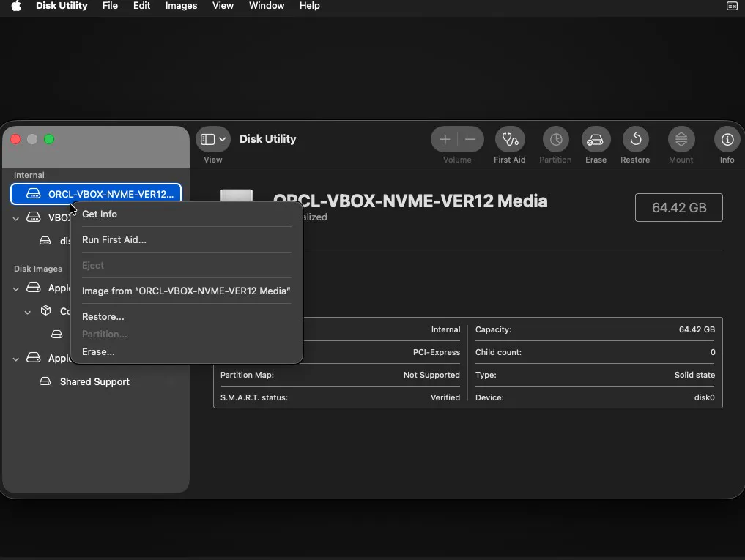Click the Mount toolbar icon

(681, 139)
